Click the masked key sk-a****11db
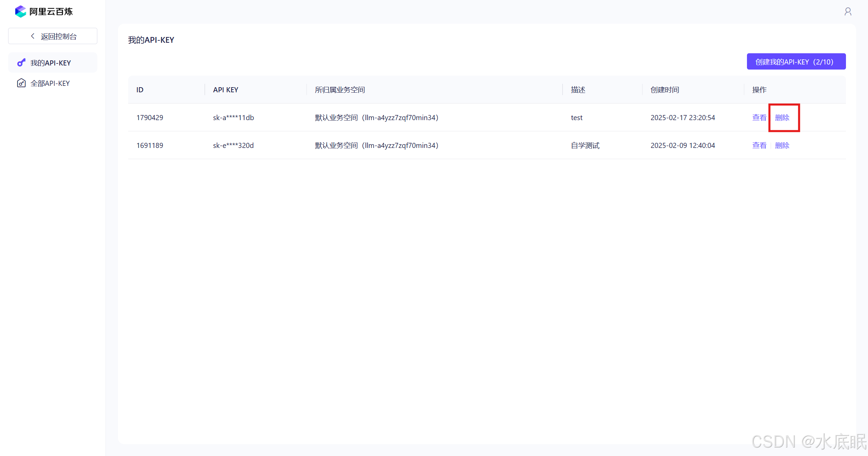This screenshot has width=868, height=456. click(x=233, y=117)
